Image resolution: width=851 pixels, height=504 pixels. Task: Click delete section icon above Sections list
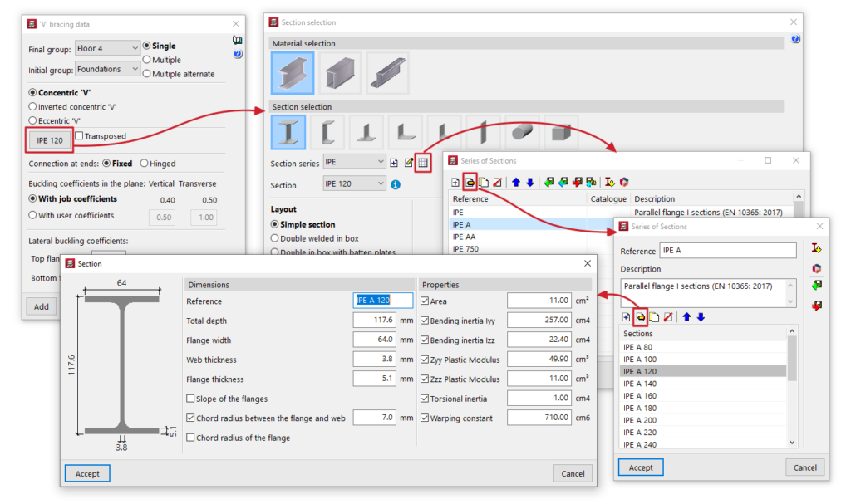(x=668, y=317)
